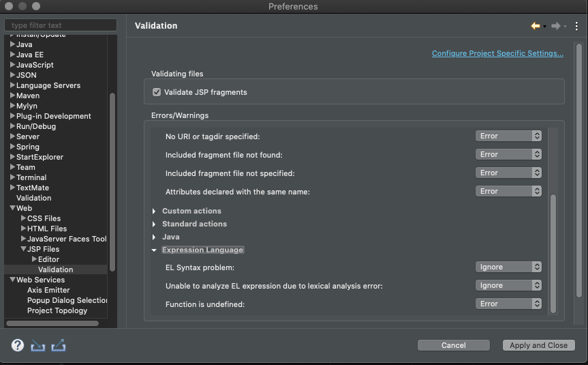
Task: Open Configure Project Specific Settings link
Action: pyautogui.click(x=497, y=53)
